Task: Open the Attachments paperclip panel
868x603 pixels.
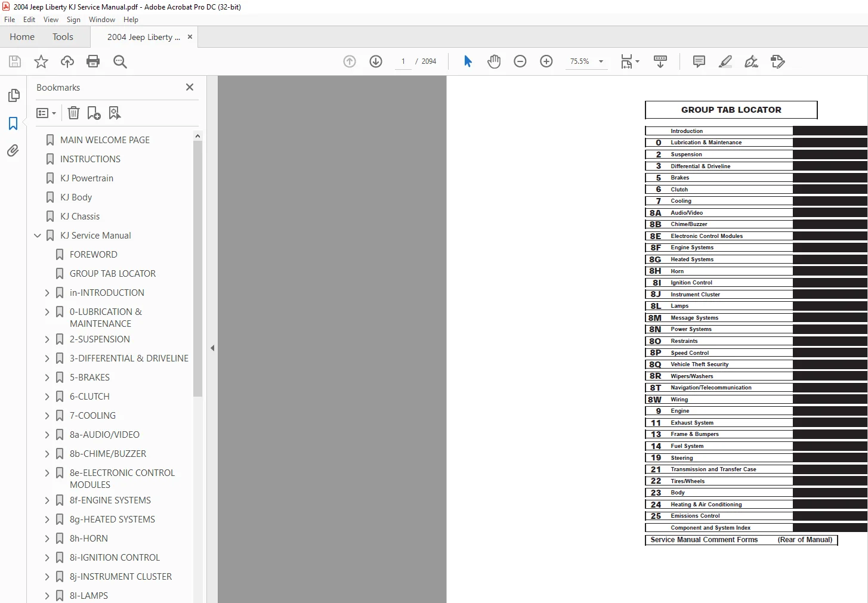Action: point(13,150)
